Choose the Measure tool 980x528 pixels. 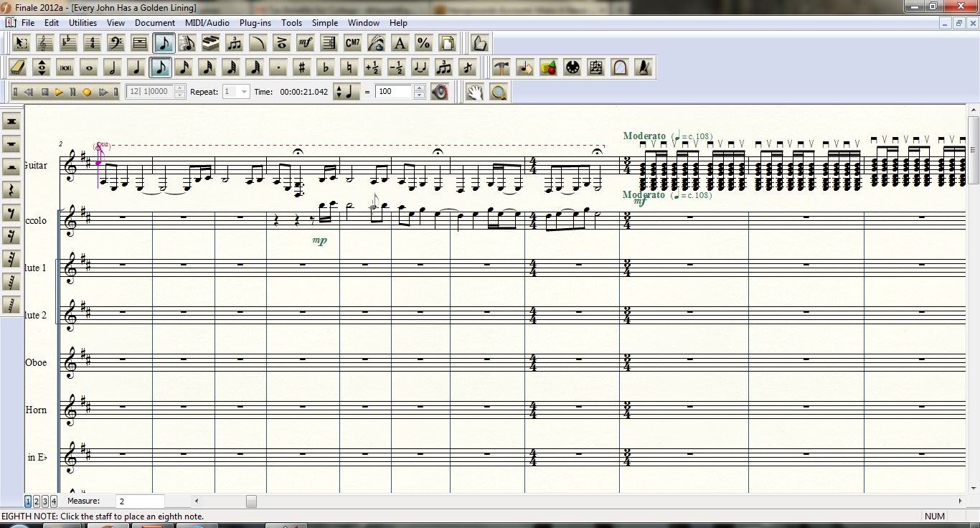[139, 43]
